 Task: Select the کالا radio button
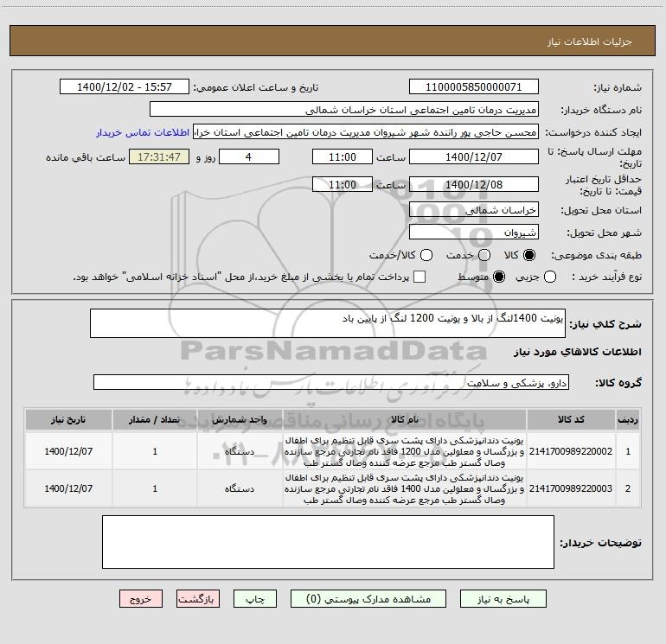tap(529, 255)
